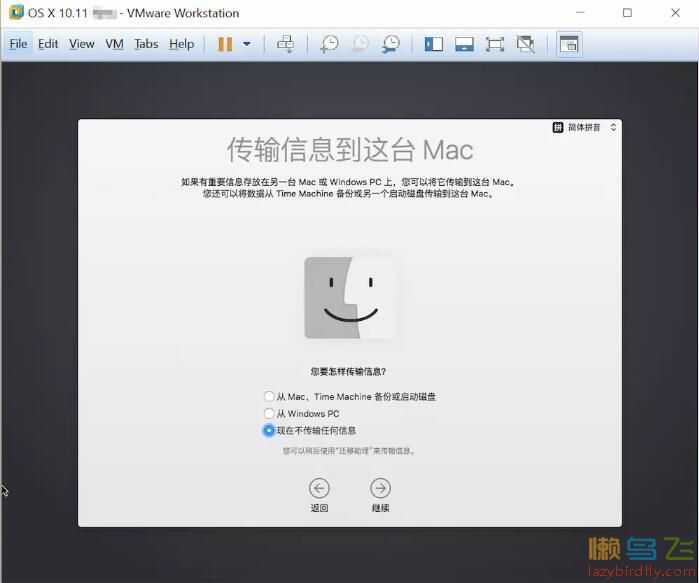The width and height of the screenshot is (699, 583).
Task: Toggle the console view icon
Action: (x=569, y=44)
